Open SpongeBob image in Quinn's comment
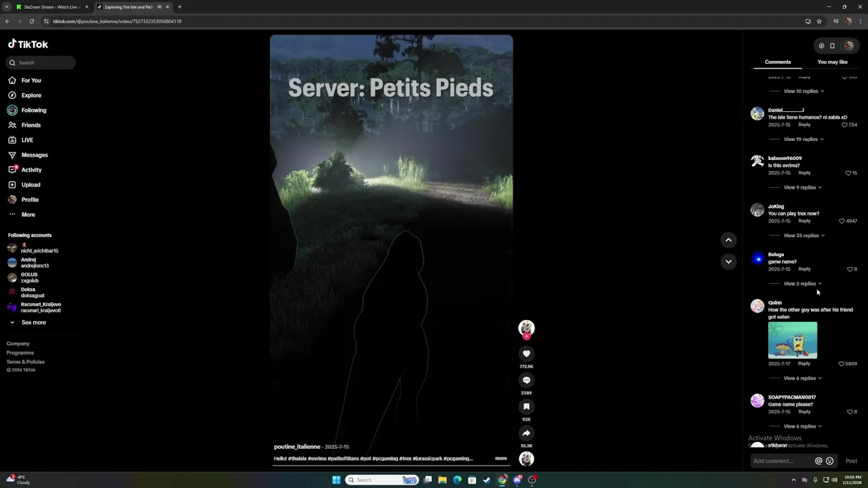Screen dimensions: 868x488 (x=792, y=340)
